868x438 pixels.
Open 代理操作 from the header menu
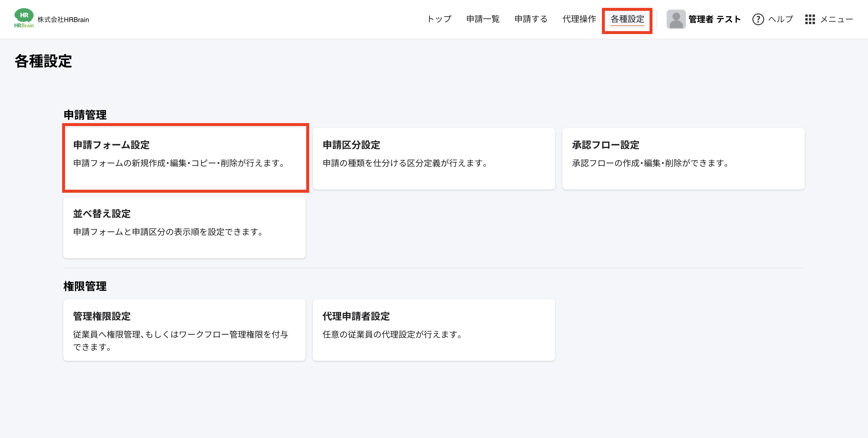[x=579, y=19]
